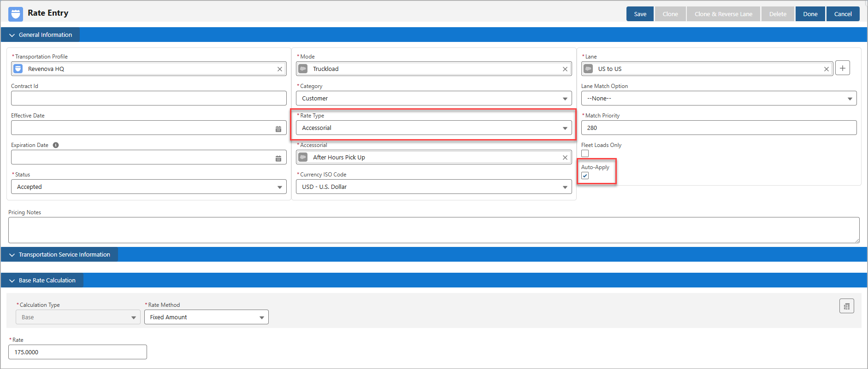Add a new lane with plus button
The height and width of the screenshot is (369, 868).
pyautogui.click(x=843, y=68)
